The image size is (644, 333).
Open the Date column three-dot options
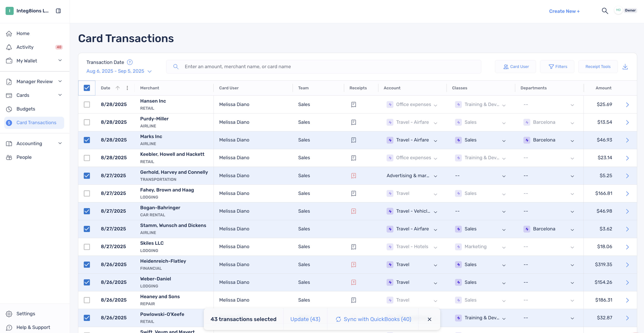coord(127,88)
